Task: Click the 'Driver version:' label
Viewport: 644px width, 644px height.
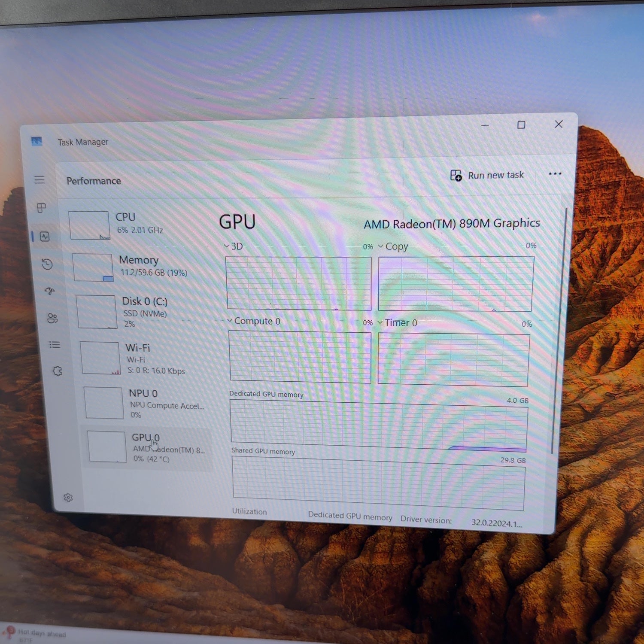Action: coord(426,519)
